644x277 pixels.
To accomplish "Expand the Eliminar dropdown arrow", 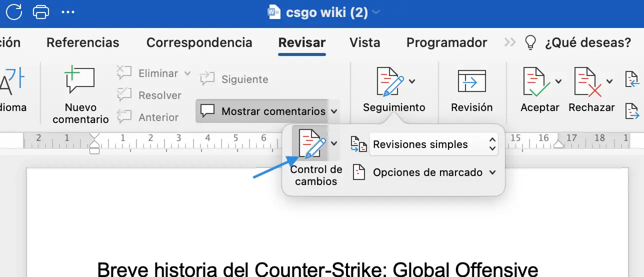I will 187,73.
